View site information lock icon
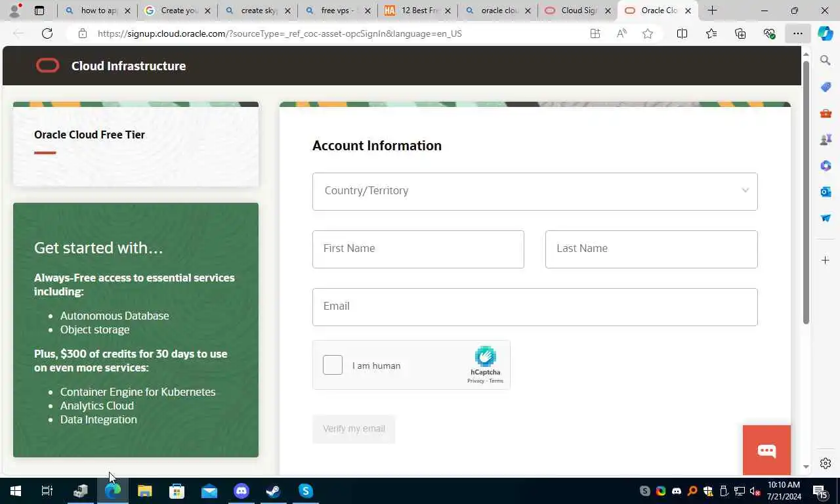The image size is (840, 504). tap(83, 33)
